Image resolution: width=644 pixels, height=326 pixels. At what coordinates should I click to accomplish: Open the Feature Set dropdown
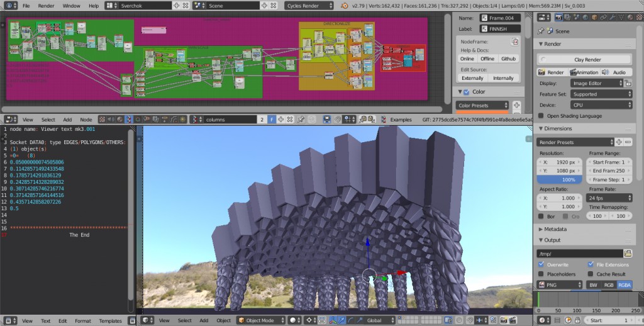pos(601,94)
